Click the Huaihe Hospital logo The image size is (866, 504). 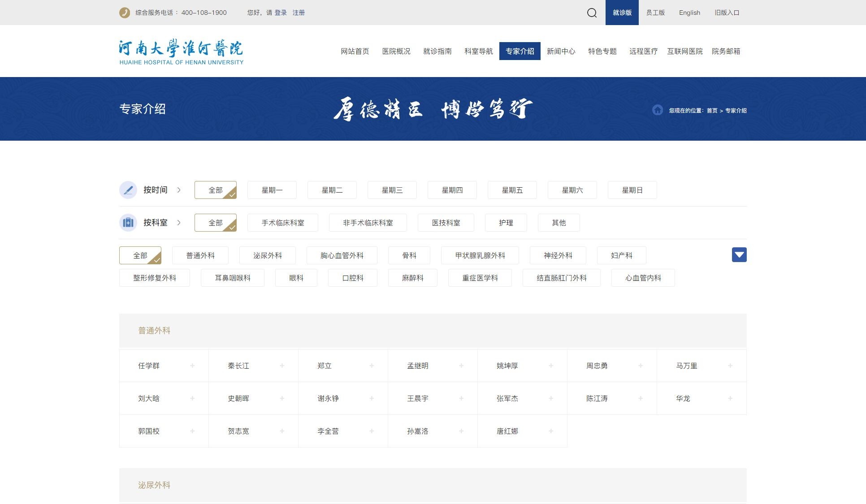click(181, 52)
